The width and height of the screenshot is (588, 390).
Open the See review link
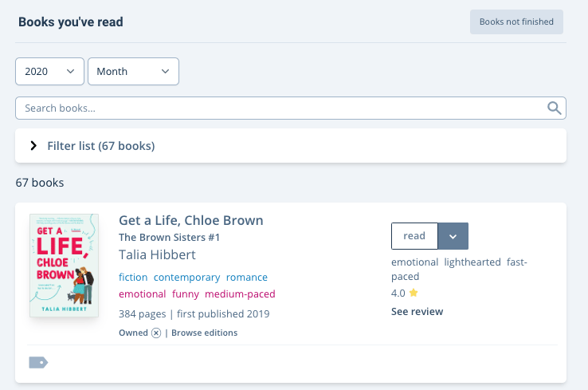pos(417,312)
